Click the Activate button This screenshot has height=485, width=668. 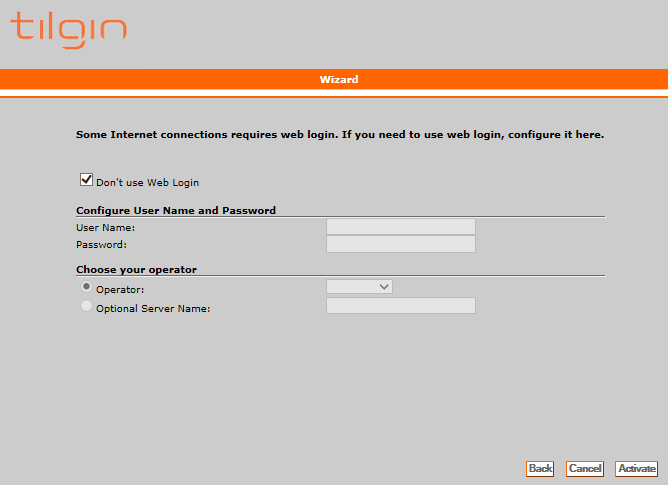coord(636,469)
